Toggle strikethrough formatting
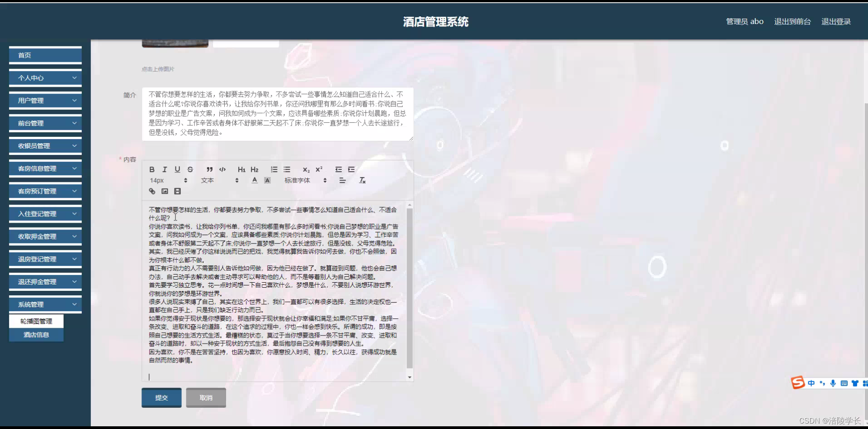 [x=190, y=169]
